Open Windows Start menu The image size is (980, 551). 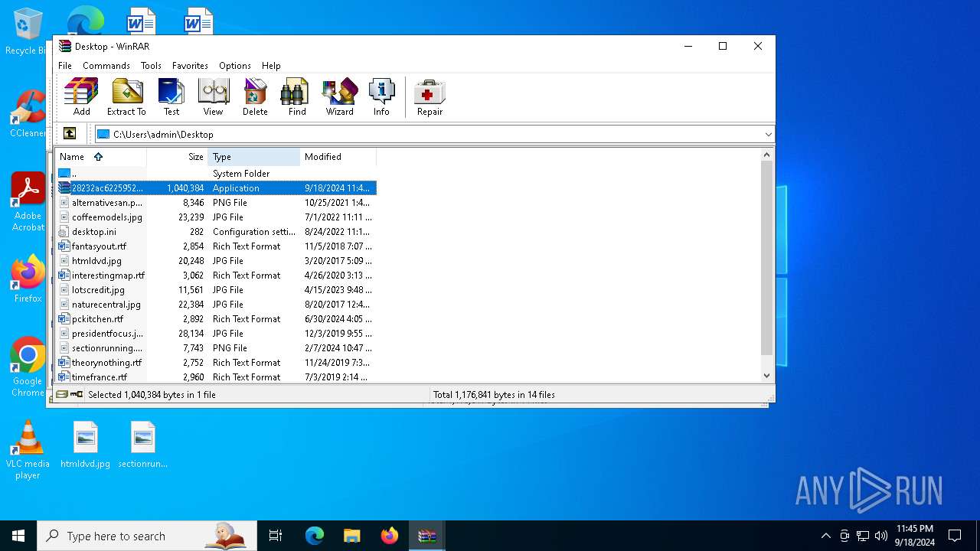click(x=18, y=536)
